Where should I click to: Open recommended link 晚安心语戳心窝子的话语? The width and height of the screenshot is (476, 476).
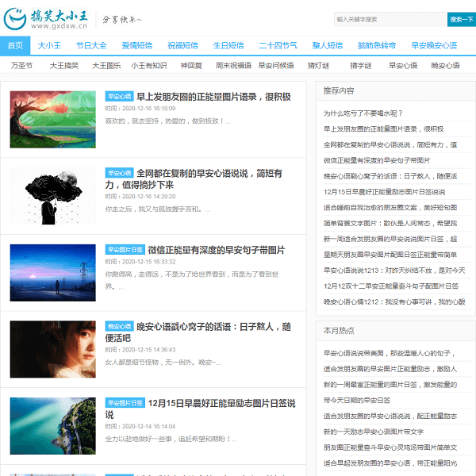click(390, 176)
